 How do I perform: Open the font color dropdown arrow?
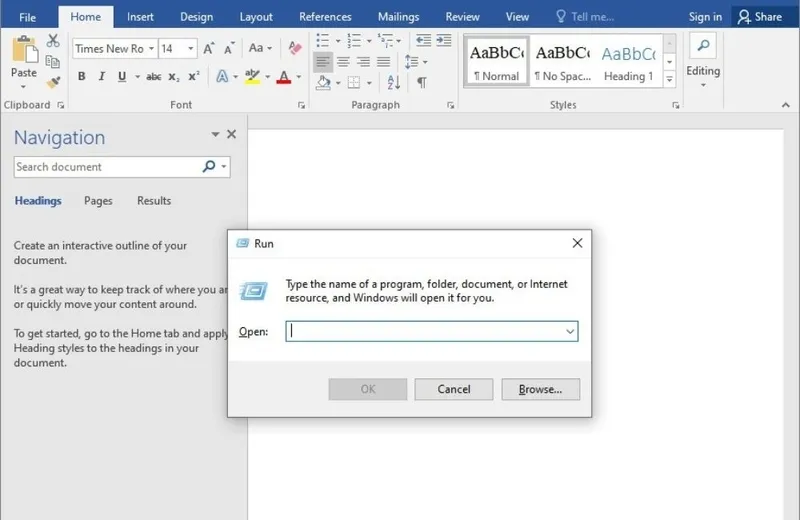pyautogui.click(x=299, y=77)
